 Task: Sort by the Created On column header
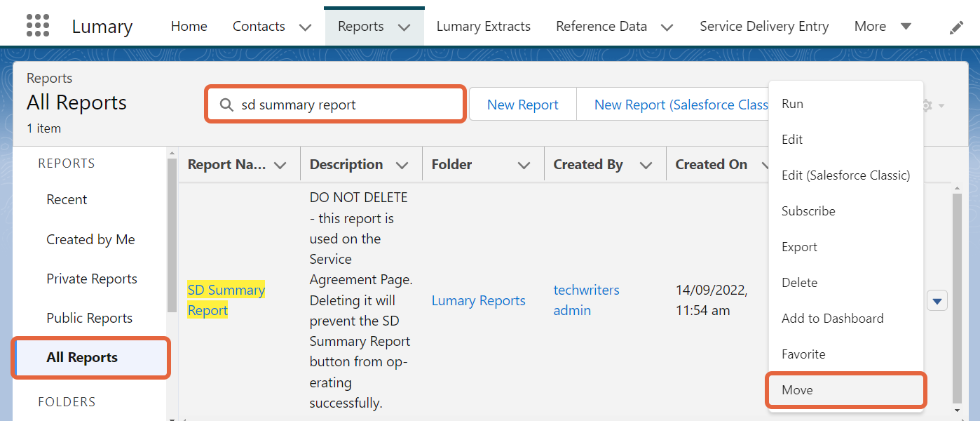[x=712, y=165]
